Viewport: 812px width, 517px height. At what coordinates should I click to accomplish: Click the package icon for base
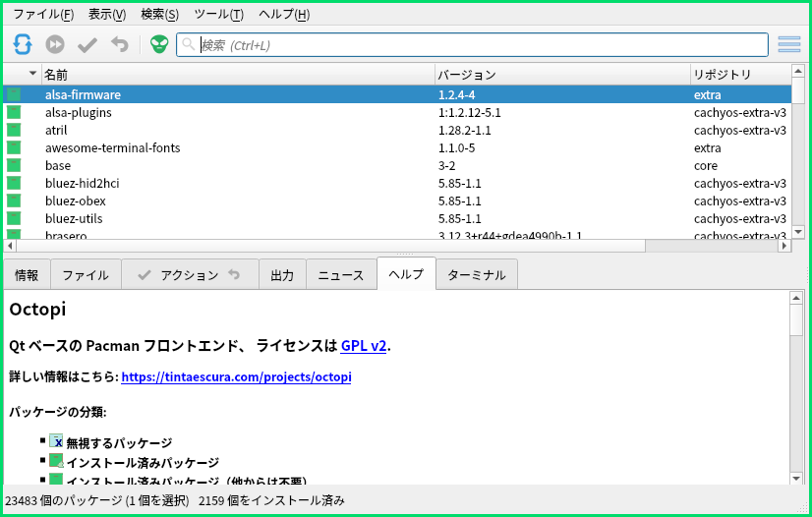pos(14,165)
